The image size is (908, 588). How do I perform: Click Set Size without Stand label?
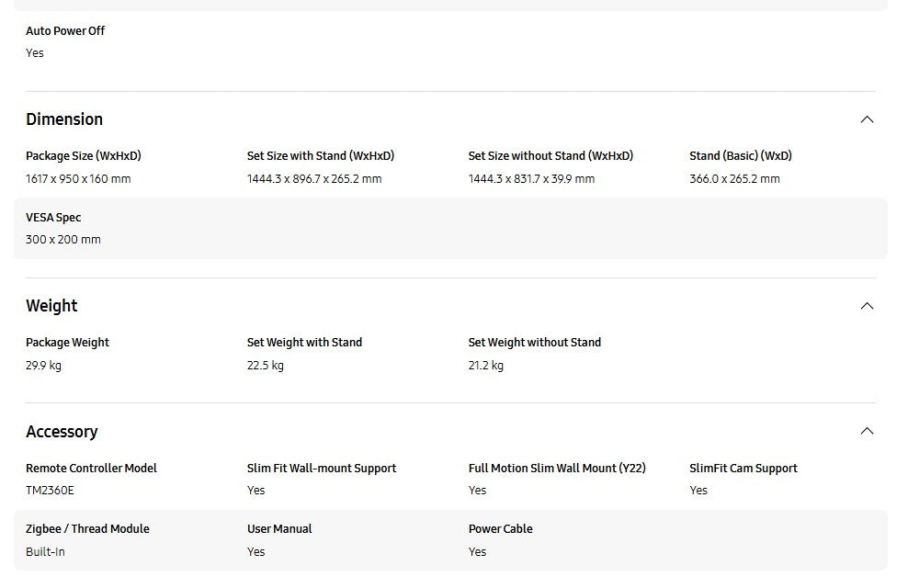coord(550,156)
